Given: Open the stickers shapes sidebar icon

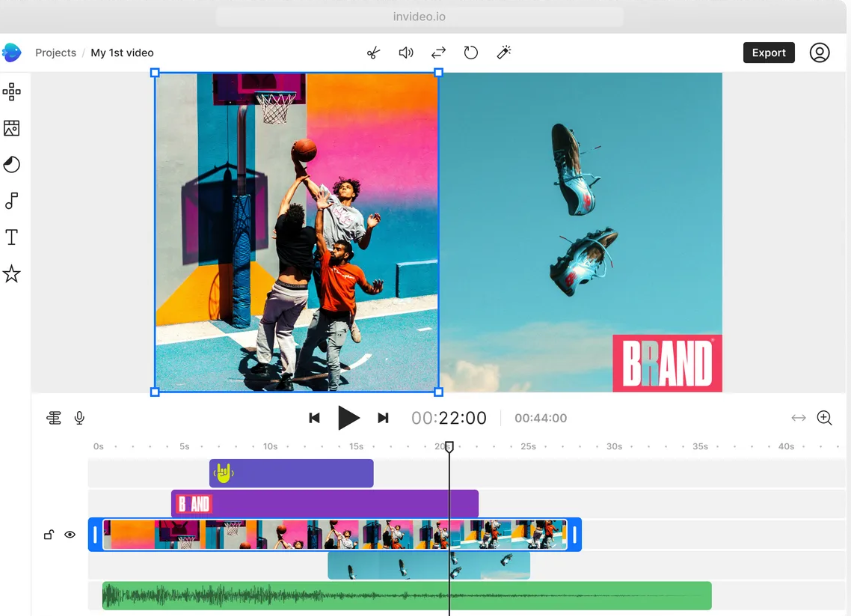Looking at the screenshot, I should click(x=11, y=164).
